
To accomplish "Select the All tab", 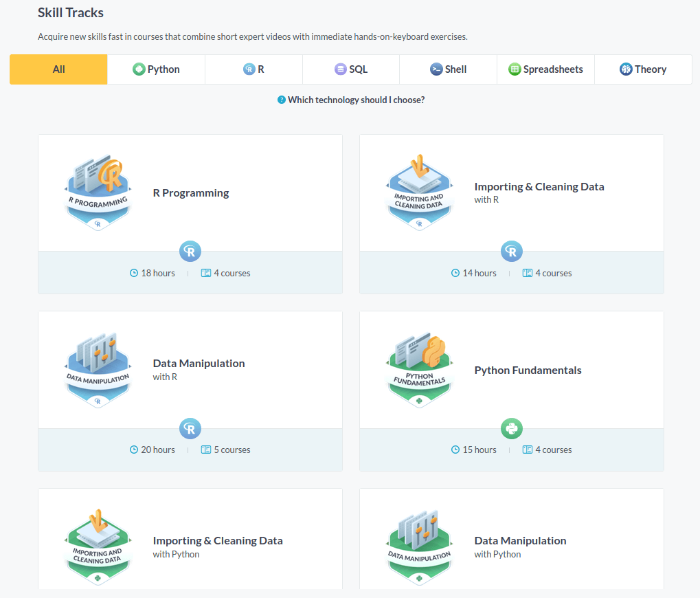I will [x=58, y=69].
